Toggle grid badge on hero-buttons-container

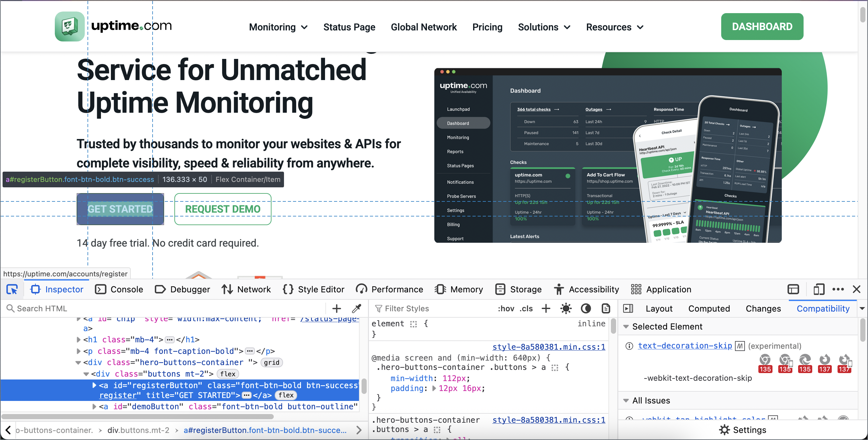[271, 363]
